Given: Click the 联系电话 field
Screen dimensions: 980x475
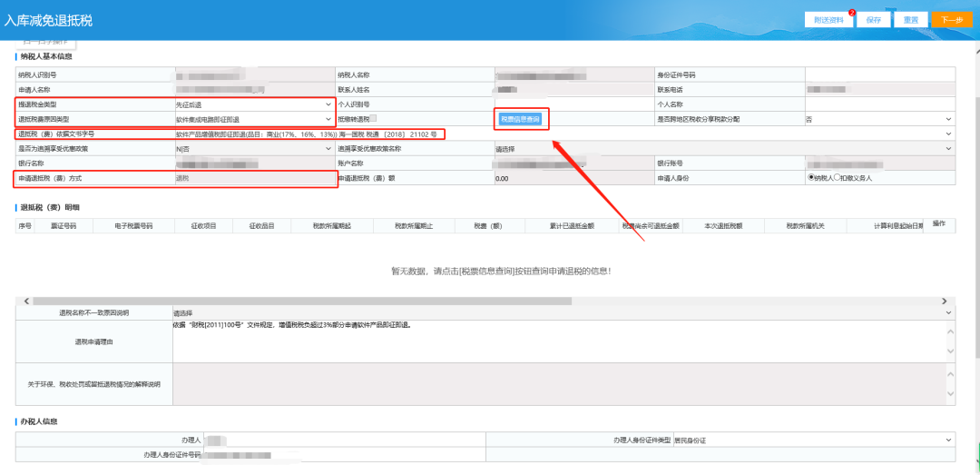Looking at the screenshot, I should tap(880, 90).
